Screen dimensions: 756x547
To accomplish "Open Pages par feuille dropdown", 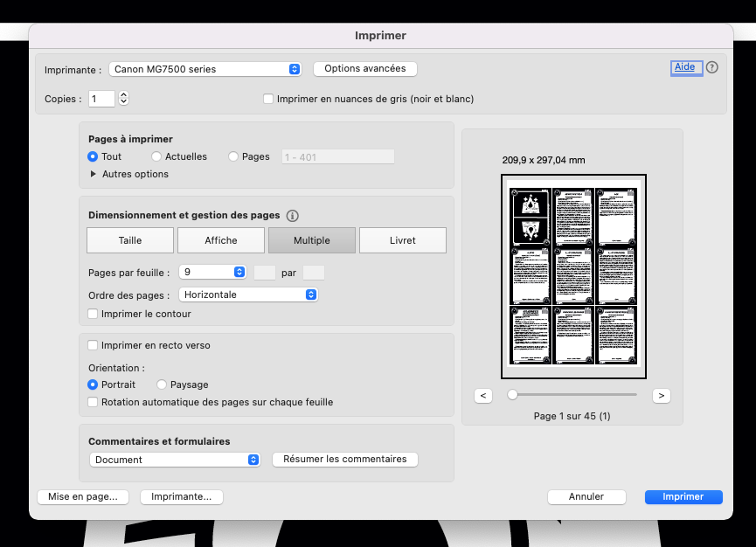I will 212,272.
